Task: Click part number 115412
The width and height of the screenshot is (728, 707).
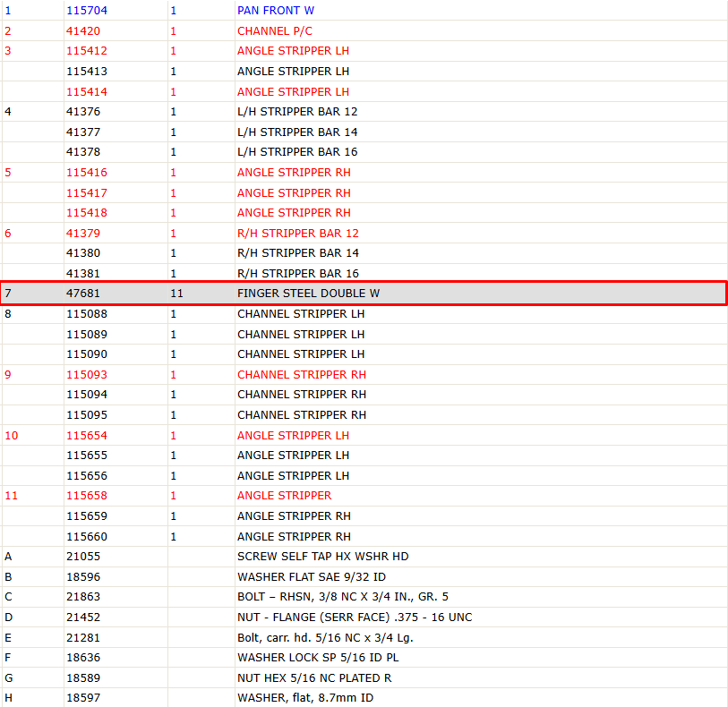Action: point(87,51)
